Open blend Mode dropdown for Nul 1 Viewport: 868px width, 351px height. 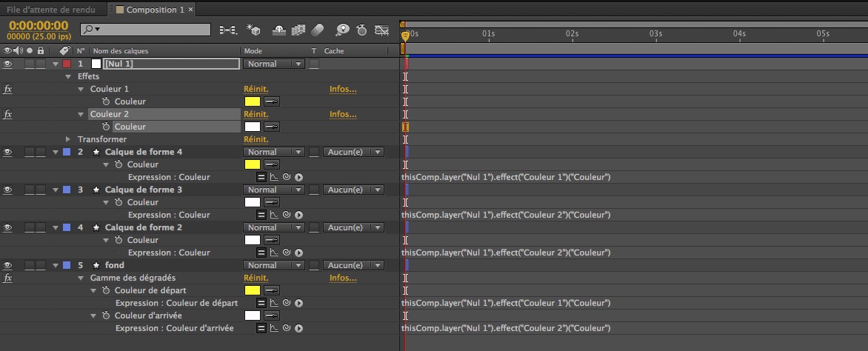(274, 64)
